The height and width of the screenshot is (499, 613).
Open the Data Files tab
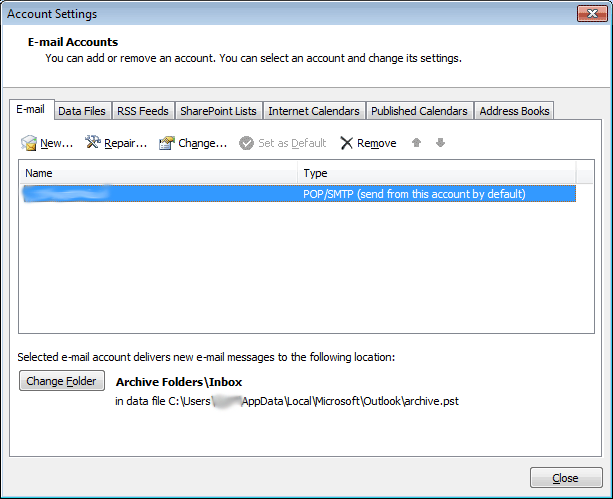coord(83,111)
